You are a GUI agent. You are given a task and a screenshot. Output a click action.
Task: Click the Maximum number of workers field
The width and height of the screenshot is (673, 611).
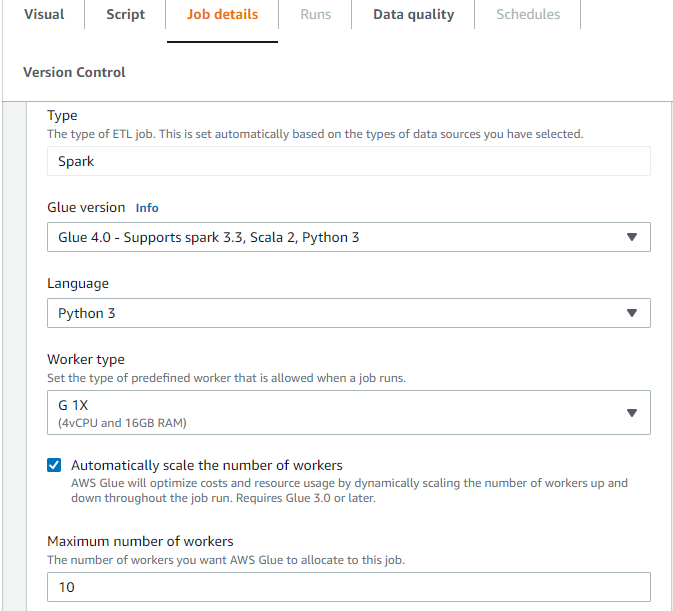click(x=348, y=587)
